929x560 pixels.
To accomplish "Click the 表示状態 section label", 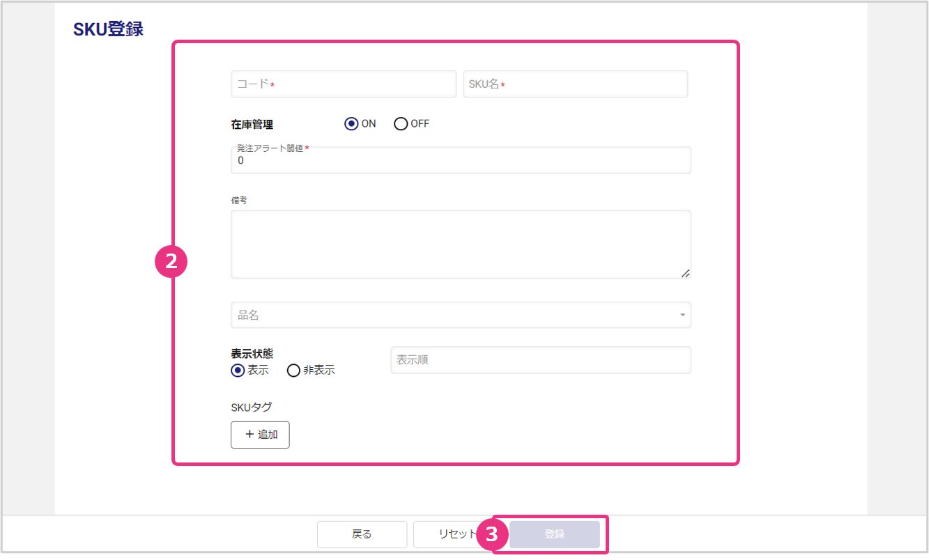I will click(x=252, y=354).
